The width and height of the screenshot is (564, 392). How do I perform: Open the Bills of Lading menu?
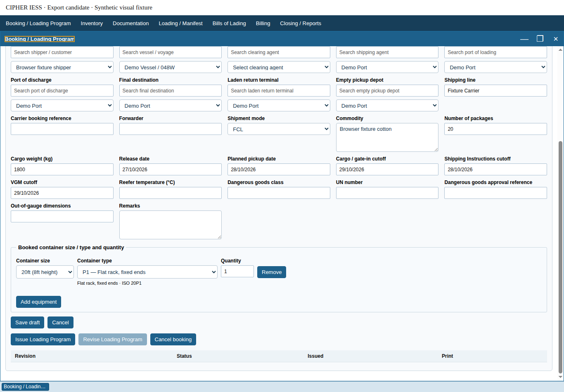229,24
